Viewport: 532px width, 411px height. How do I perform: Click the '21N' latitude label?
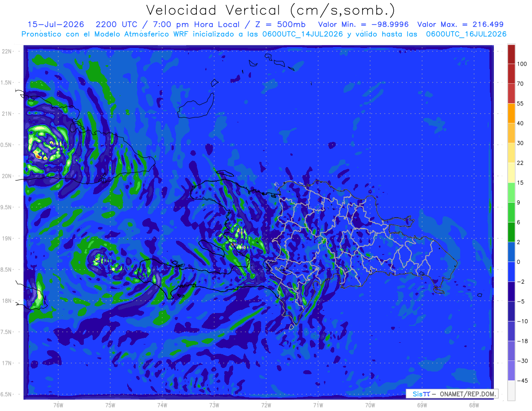pos(7,114)
